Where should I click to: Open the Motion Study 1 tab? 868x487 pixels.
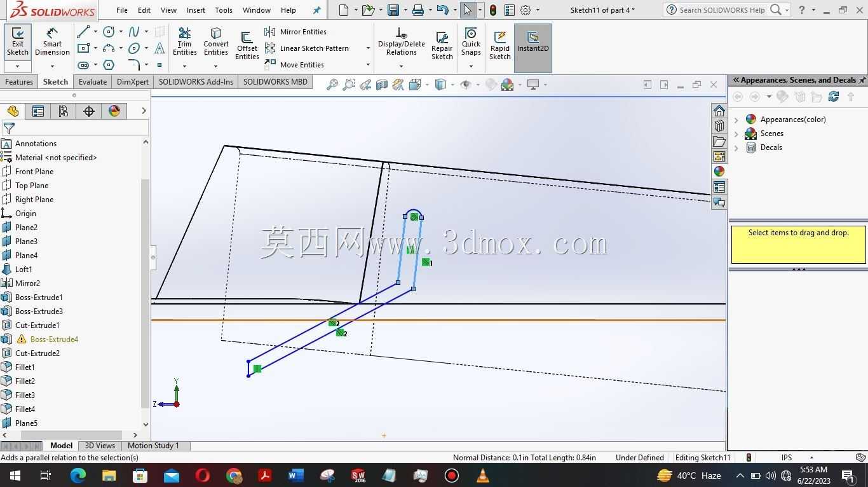pyautogui.click(x=153, y=446)
